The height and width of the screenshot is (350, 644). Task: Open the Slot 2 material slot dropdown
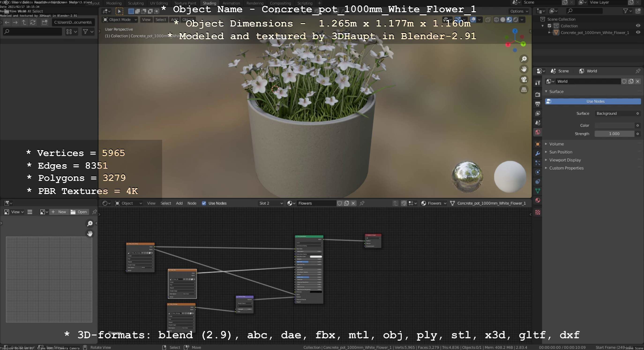[271, 203]
